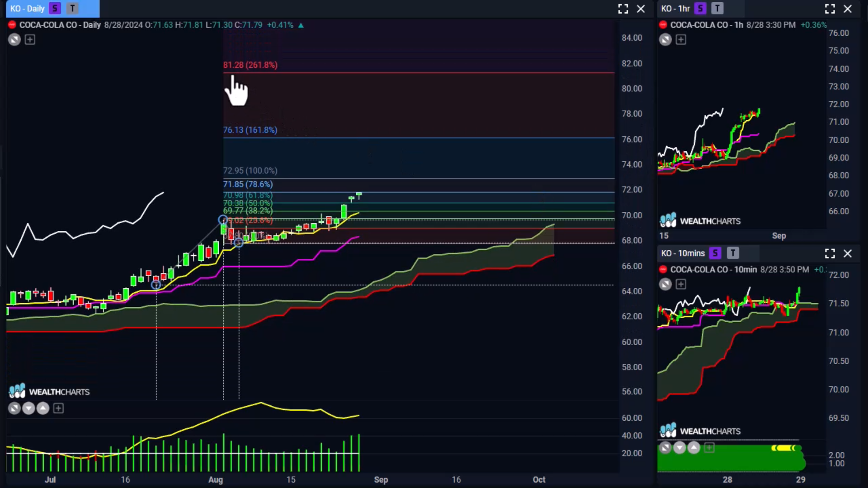Image resolution: width=868 pixels, height=488 pixels.
Task: Click the S badge on KO - 10mins tab
Action: (715, 253)
